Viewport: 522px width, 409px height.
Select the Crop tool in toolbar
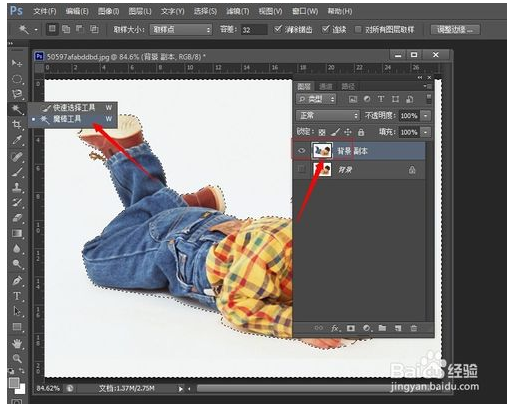point(17,125)
